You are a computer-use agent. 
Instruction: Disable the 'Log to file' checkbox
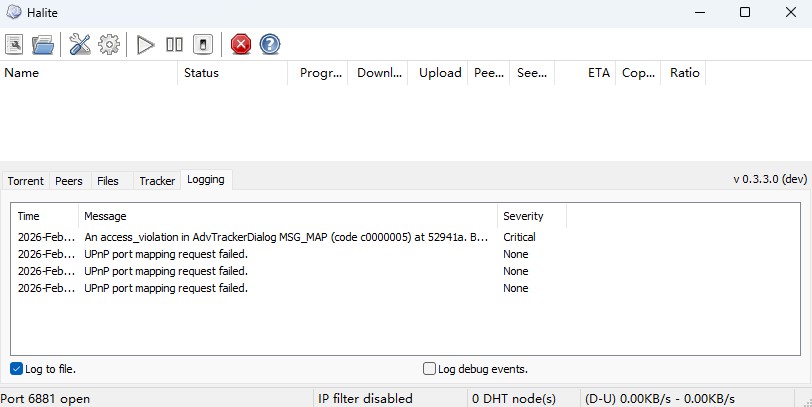(x=17, y=369)
